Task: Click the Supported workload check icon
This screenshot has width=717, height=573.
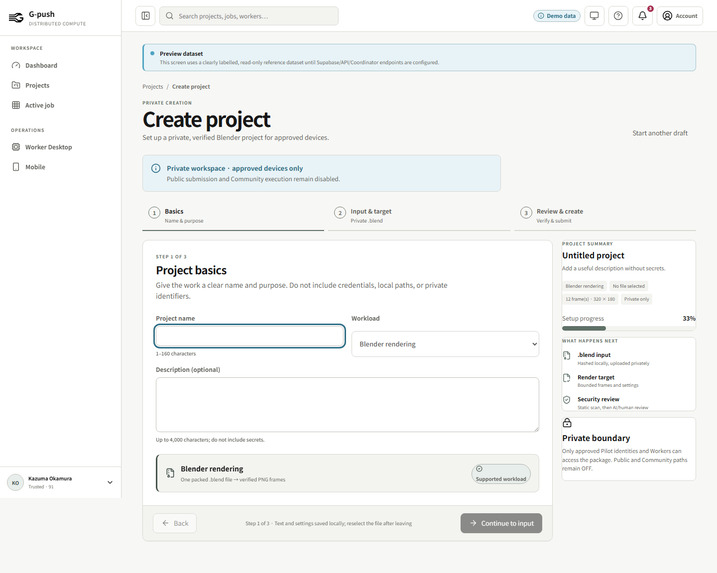Action: tap(479, 469)
